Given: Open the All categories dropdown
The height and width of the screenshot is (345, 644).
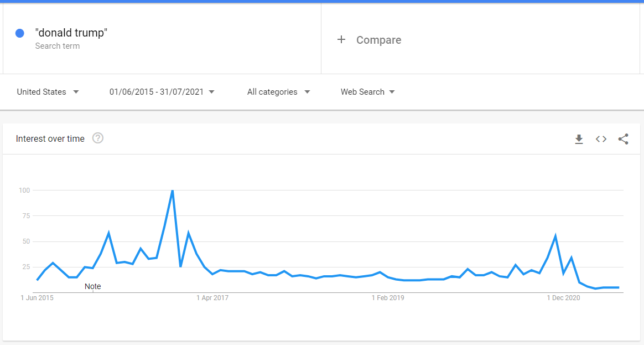Looking at the screenshot, I should click(x=278, y=92).
